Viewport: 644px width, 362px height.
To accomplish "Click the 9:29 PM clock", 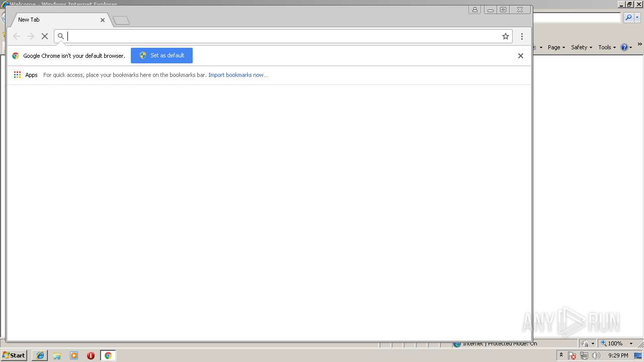I will pos(618,355).
